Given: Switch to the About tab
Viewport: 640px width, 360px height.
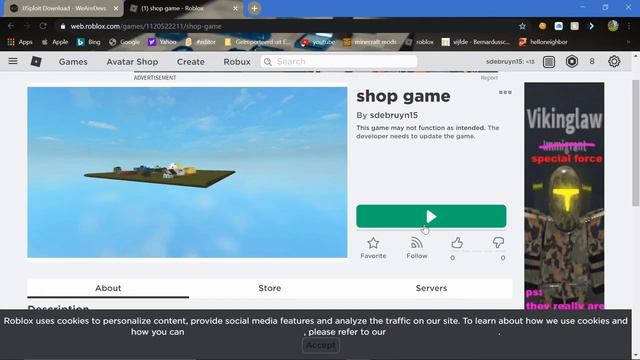Looking at the screenshot, I should [x=108, y=288].
